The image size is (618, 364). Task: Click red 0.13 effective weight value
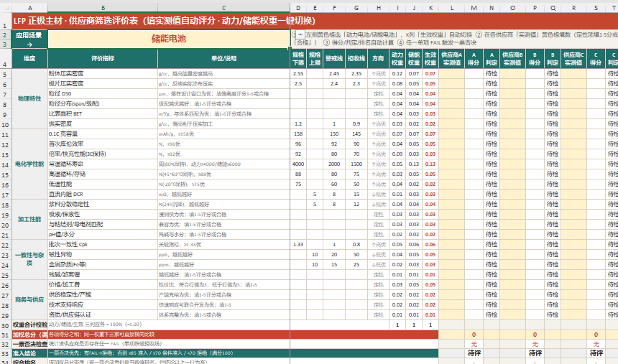430,164
